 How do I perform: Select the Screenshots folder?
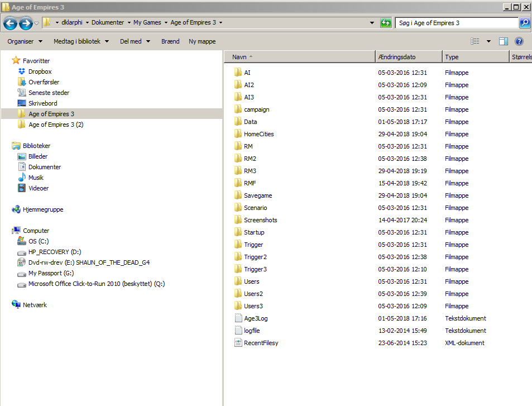(x=260, y=219)
